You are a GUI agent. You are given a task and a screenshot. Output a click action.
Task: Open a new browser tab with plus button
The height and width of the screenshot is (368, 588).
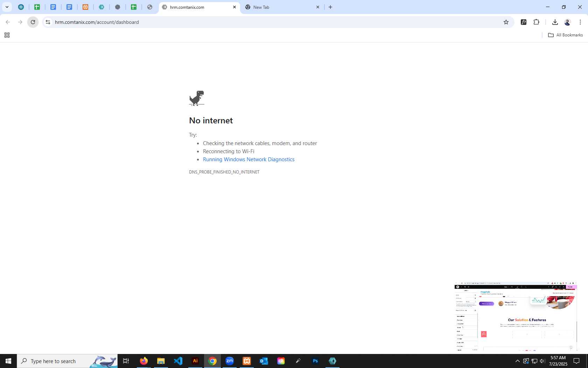pyautogui.click(x=330, y=7)
